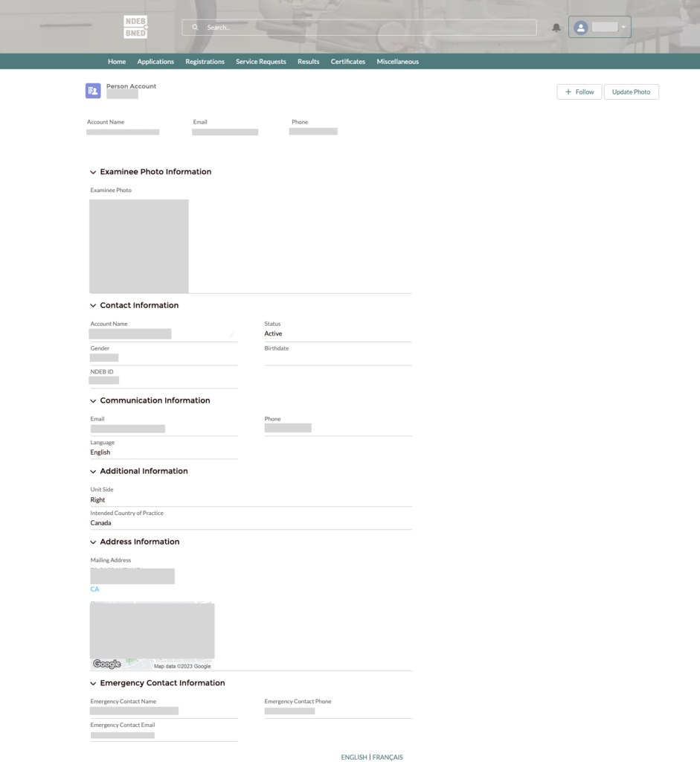Collapse the Contact Information section

click(x=93, y=306)
